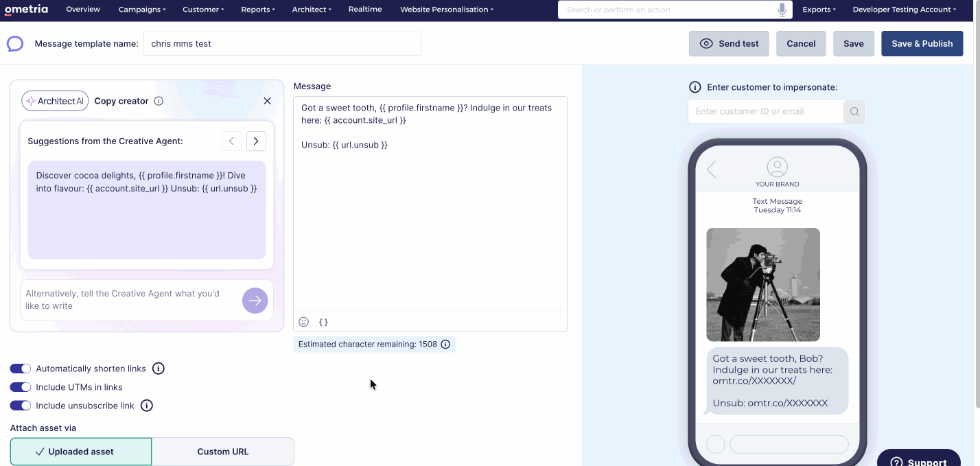Open the emoji picker in message editor
Viewport: 980px width, 466px height.
[x=304, y=322]
